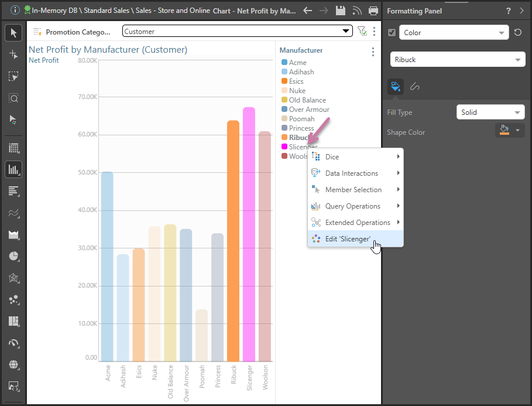The width and height of the screenshot is (532, 406).
Task: Open the Shape Color swatch picker
Action: [x=509, y=130]
